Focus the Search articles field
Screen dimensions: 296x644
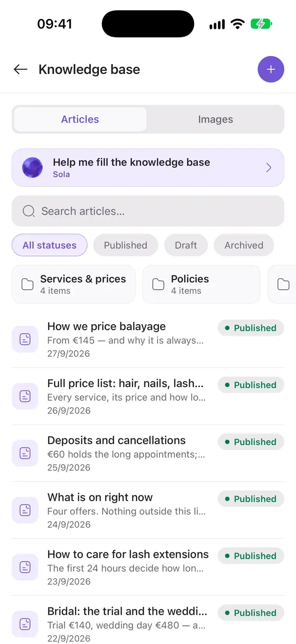click(x=148, y=211)
